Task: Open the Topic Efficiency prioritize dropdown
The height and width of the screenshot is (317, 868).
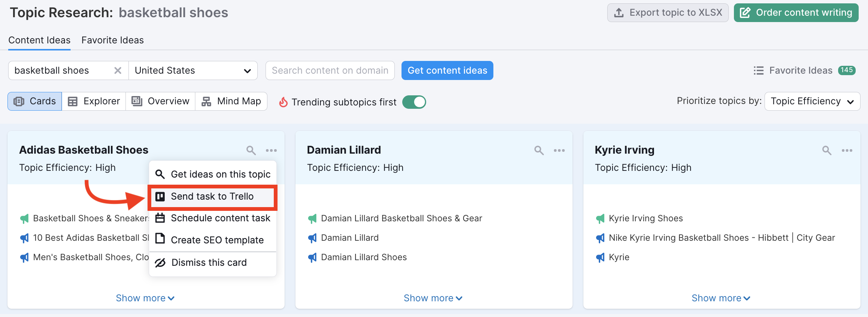Action: pos(812,101)
